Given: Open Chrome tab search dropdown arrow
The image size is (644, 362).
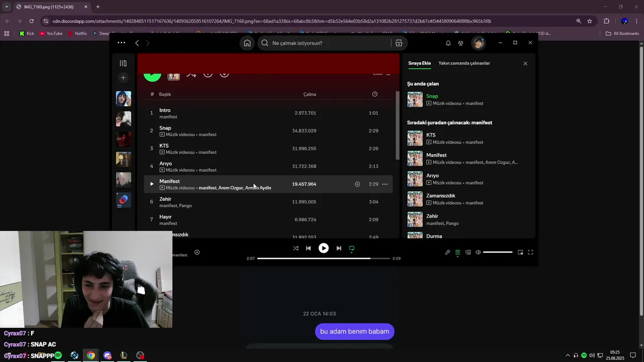Looking at the screenshot, I should (7, 7).
